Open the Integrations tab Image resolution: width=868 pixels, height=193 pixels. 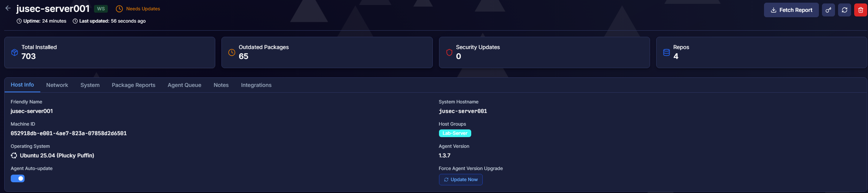[x=256, y=85]
